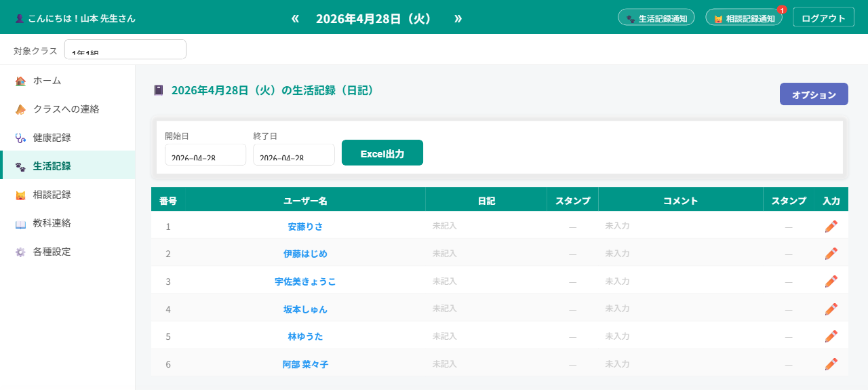868x390 pixels.
Task: Open user link 安藤りさ
Action: [305, 227]
